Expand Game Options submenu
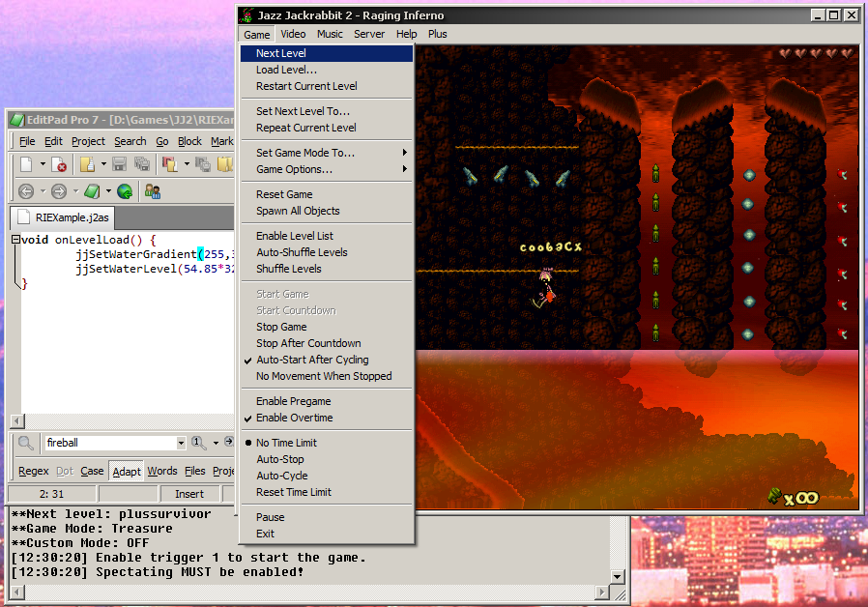This screenshot has width=868, height=607. coord(327,169)
